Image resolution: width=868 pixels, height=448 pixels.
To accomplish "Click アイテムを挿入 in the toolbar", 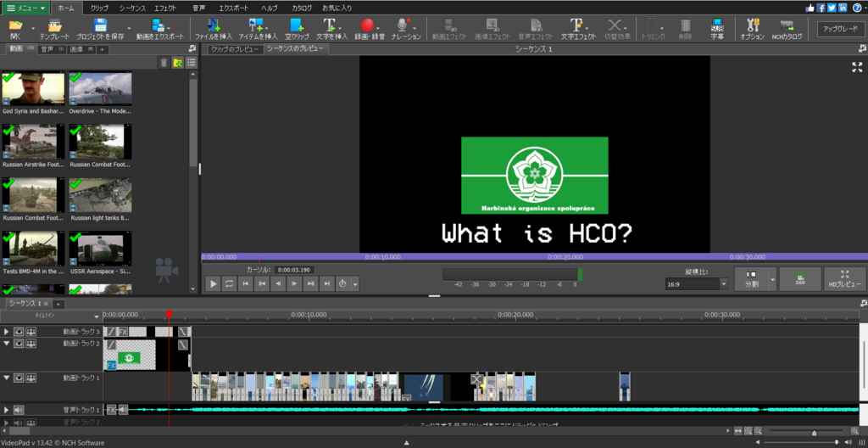I will [258, 29].
